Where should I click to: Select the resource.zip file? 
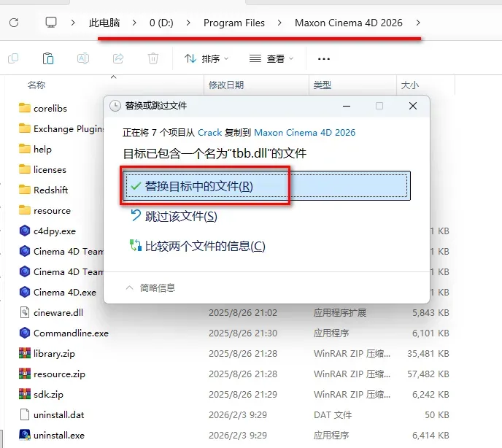[x=52, y=374]
